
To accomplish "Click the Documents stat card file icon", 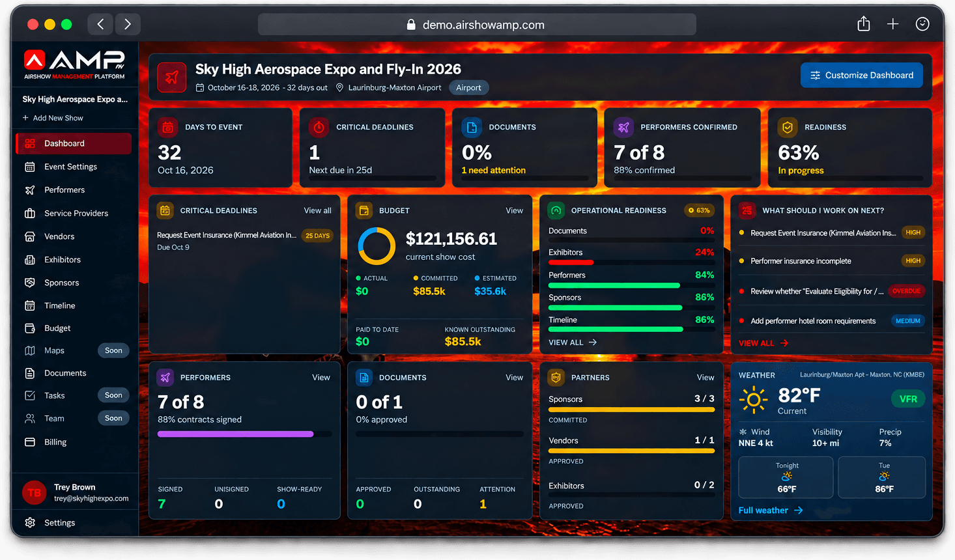I will (x=472, y=127).
